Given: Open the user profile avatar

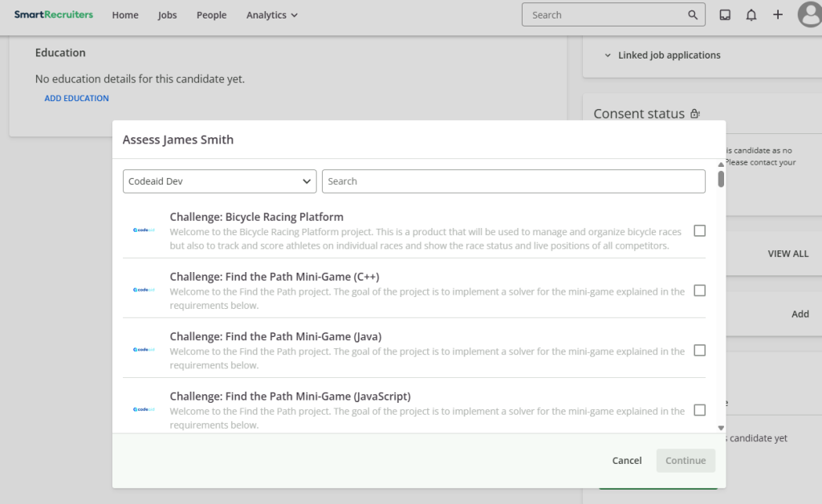Looking at the screenshot, I should [x=809, y=14].
